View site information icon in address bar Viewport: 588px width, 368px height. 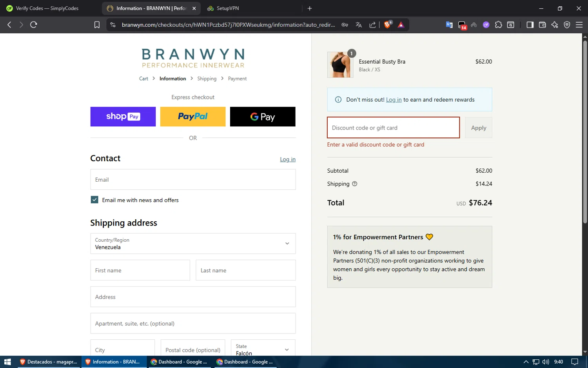tap(113, 25)
